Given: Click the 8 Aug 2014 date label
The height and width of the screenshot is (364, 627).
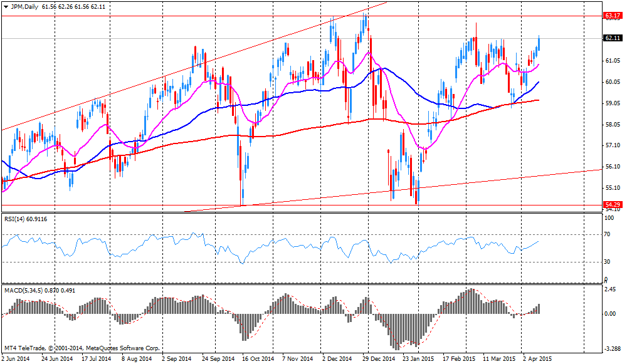Looking at the screenshot, I should [x=137, y=359].
